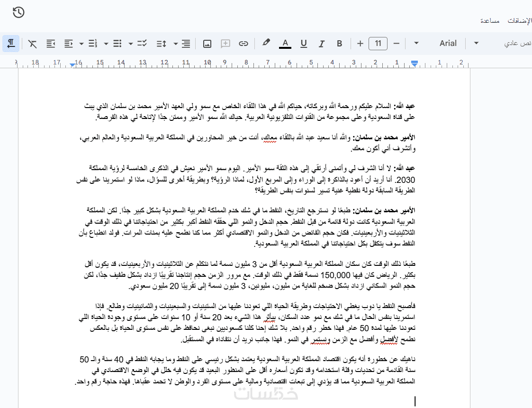The image size is (532, 408).
Task: Select left indent marker near ruler 16
Action: tap(72, 64)
